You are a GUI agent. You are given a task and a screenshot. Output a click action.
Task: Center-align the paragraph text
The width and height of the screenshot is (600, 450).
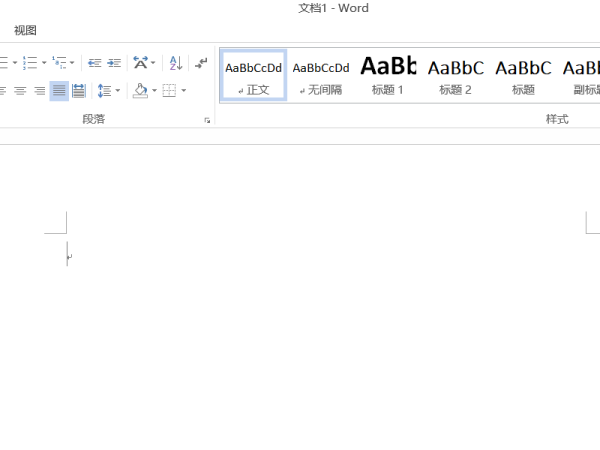20,91
